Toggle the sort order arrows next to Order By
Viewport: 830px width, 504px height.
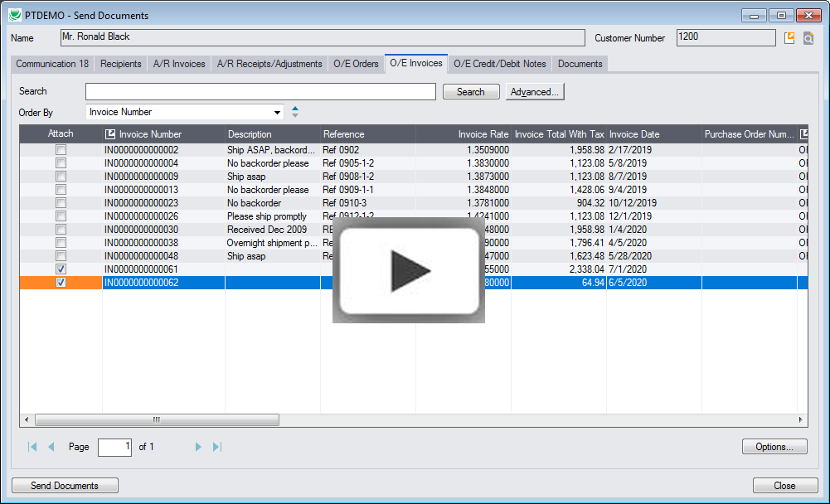coord(295,112)
